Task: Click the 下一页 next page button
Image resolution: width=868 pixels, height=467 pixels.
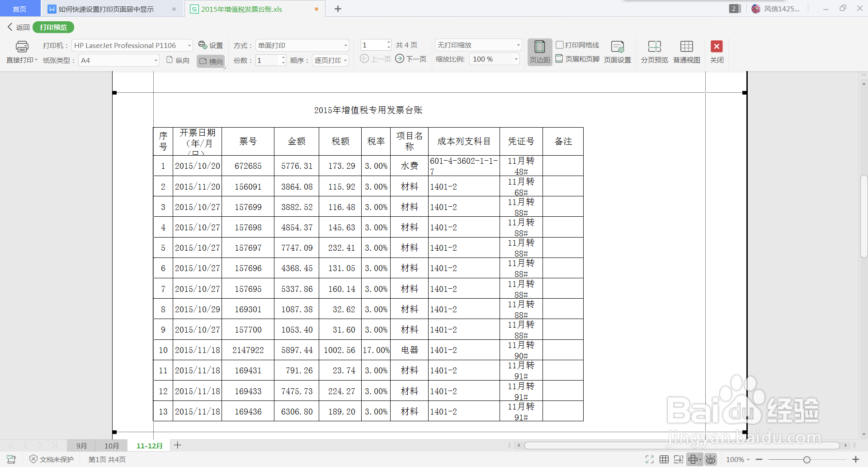Action: click(x=410, y=59)
